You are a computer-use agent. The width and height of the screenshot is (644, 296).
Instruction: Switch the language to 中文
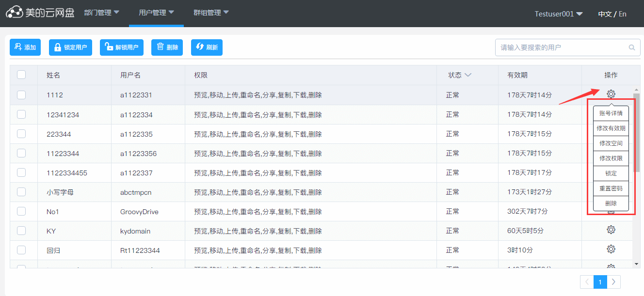[x=605, y=14]
